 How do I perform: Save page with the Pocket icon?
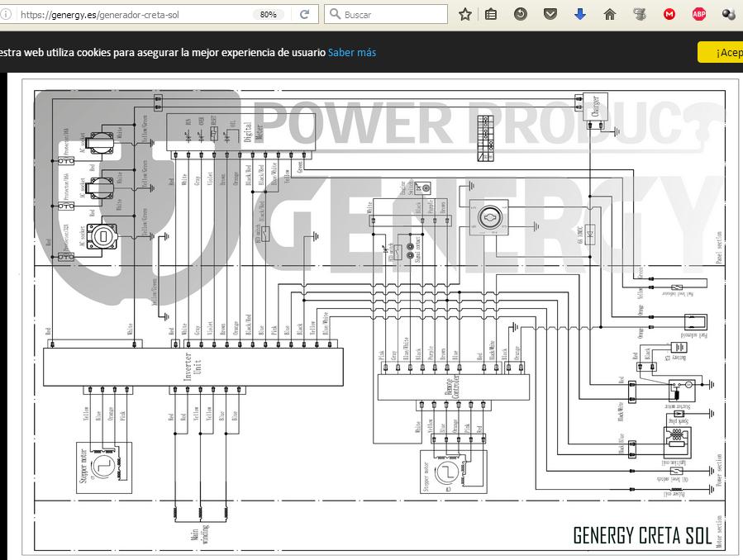point(550,15)
